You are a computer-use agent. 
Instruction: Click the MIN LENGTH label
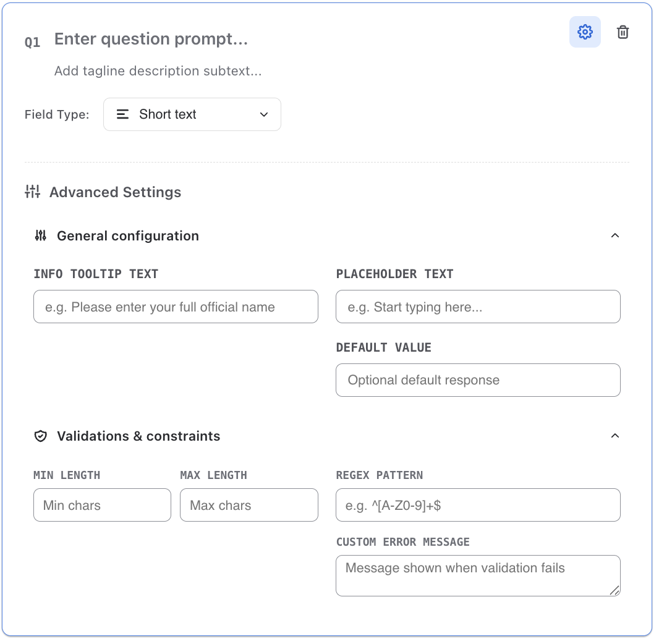pos(67,475)
